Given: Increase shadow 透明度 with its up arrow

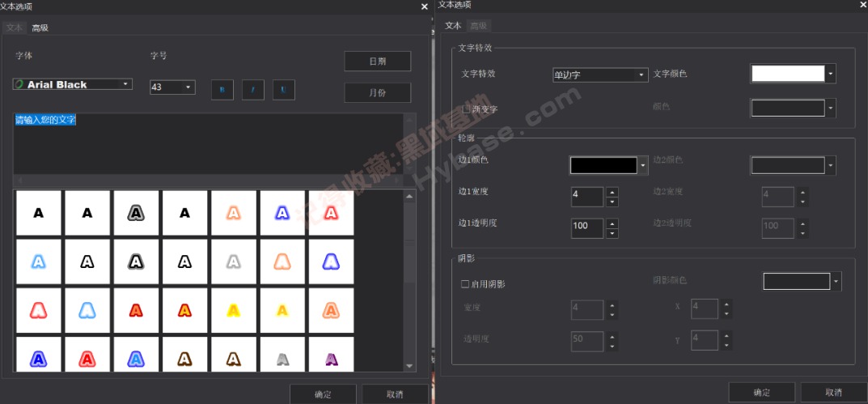Looking at the screenshot, I should click(612, 336).
